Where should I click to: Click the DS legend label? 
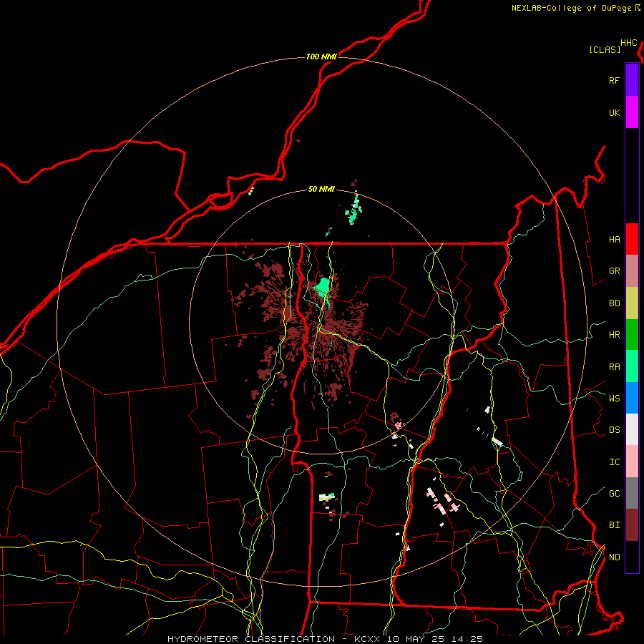(x=614, y=430)
